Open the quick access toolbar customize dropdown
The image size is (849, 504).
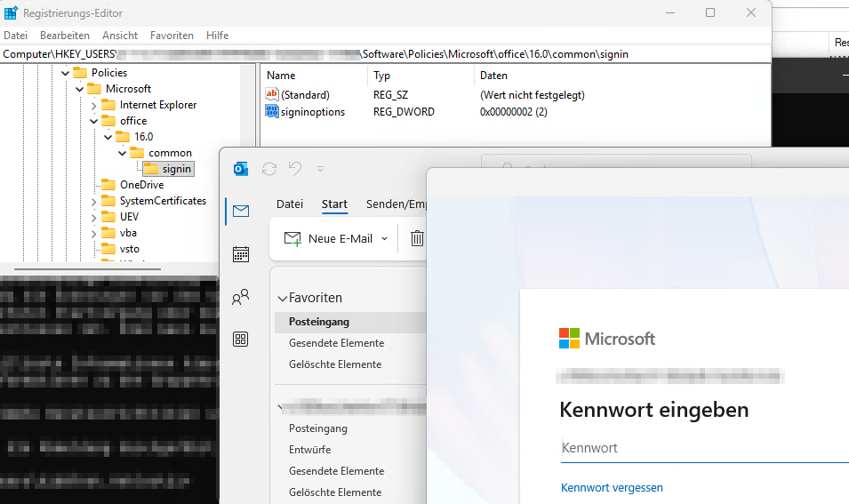[x=320, y=169]
